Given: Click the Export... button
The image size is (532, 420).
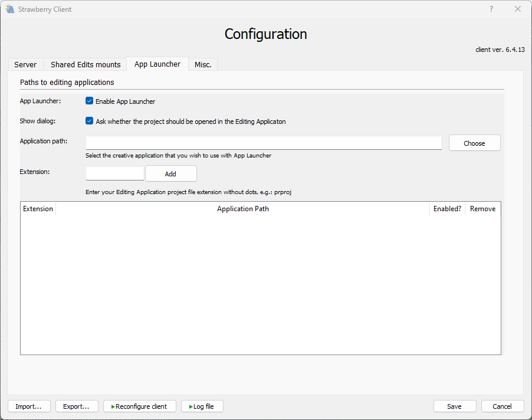Looking at the screenshot, I should click(76, 406).
